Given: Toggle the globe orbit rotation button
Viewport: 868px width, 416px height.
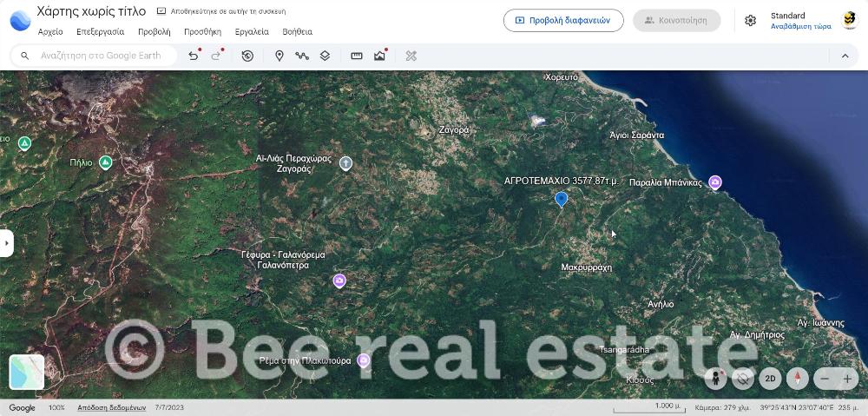Looking at the screenshot, I should tap(742, 378).
